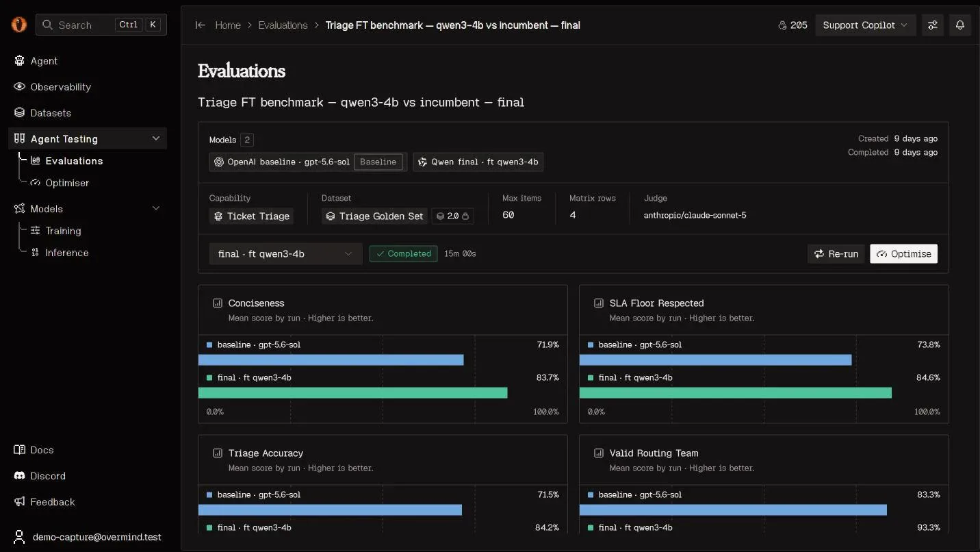The image size is (980, 552).
Task: Click the 83.7% Conciseness score
Action: coord(547,378)
